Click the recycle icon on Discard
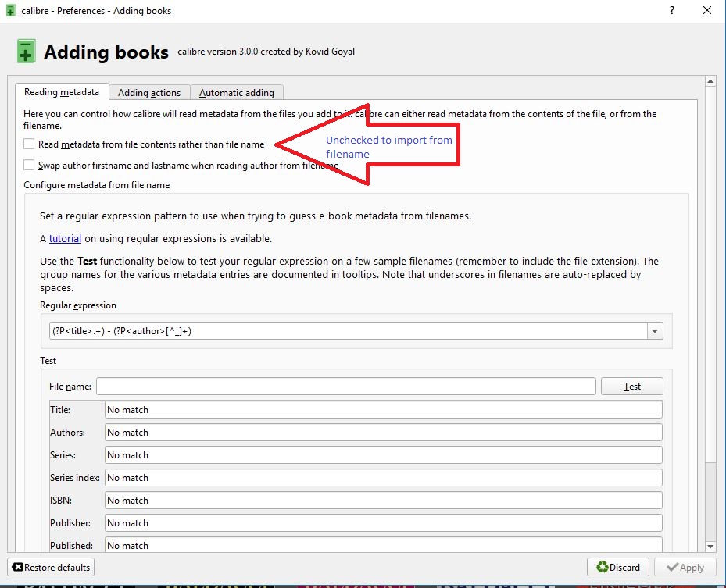Screen dimensions: 726x588 [x=602, y=567]
